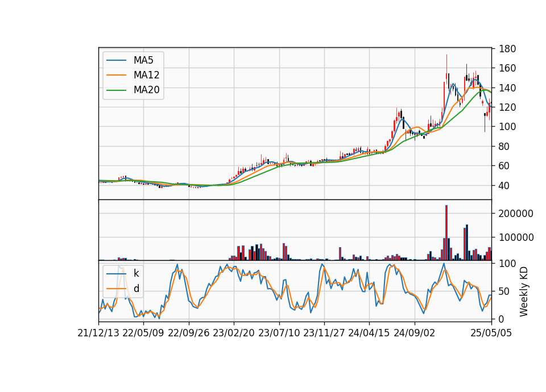Viewport: 546px width, 392px height.
Task: Click the 22/05/09 date tick label
Action: tap(143, 333)
